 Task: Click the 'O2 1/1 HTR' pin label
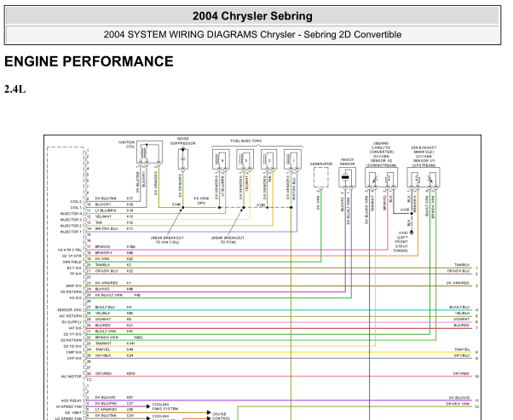coord(72,256)
